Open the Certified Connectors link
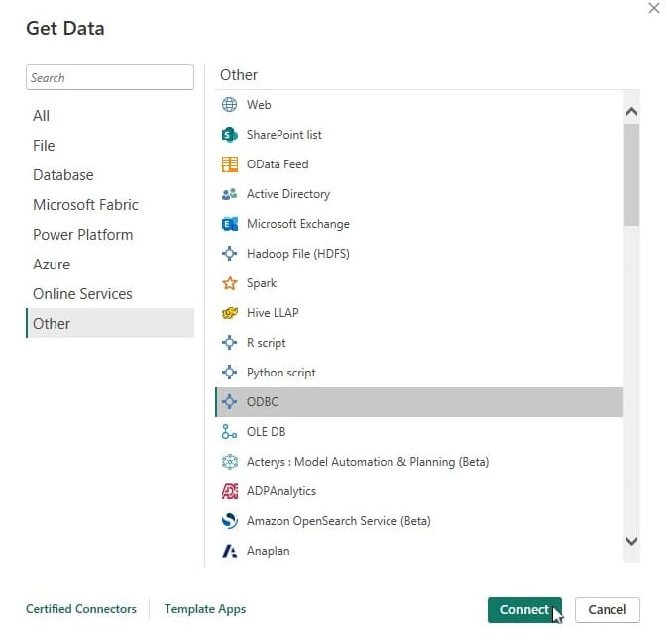This screenshot has width=667, height=644. coord(81,609)
